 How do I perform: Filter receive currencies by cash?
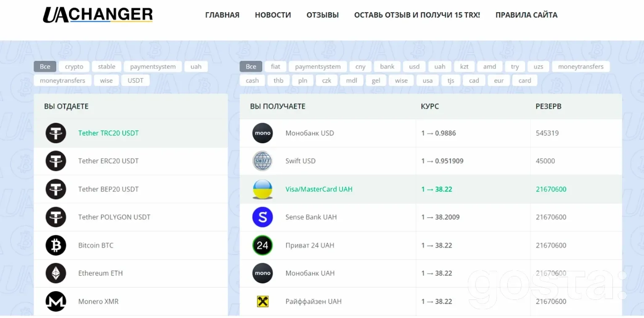[252, 80]
